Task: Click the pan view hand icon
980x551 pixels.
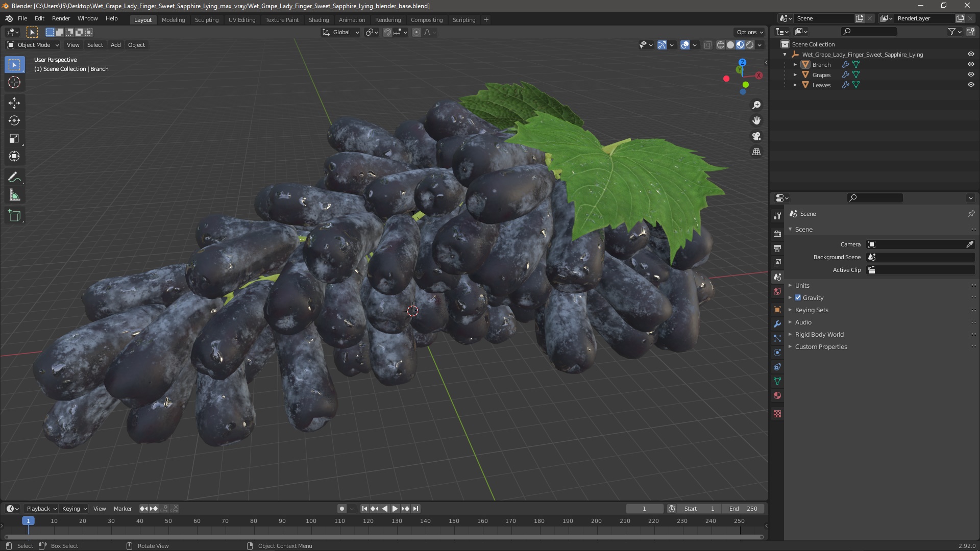Action: pos(756,120)
